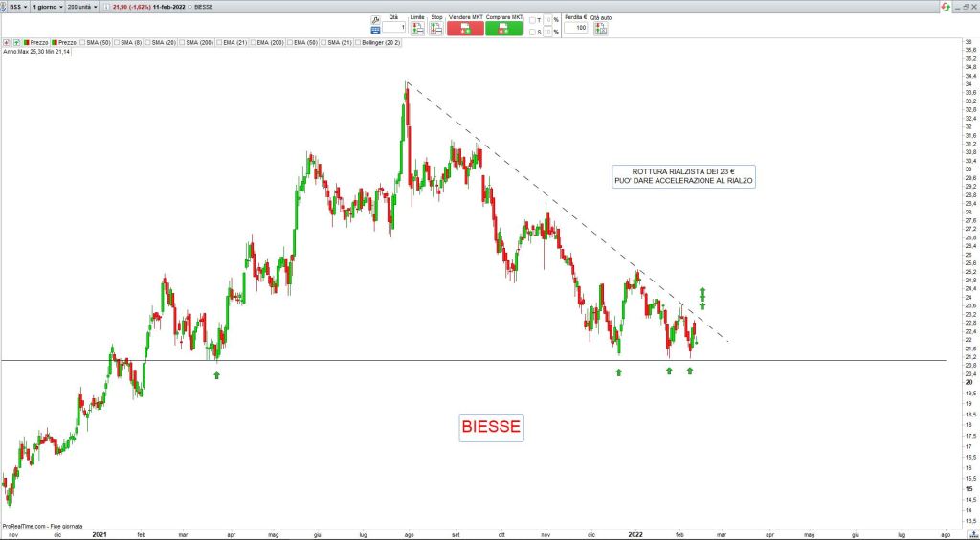Enable the SMA (50) indicator checkbox

82,42
